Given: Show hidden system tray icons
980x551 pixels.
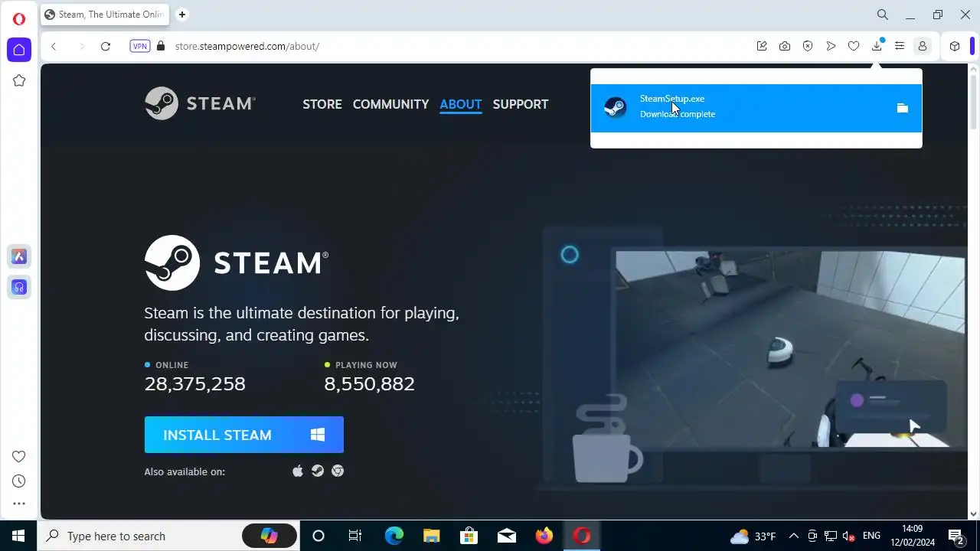Looking at the screenshot, I should (x=793, y=536).
